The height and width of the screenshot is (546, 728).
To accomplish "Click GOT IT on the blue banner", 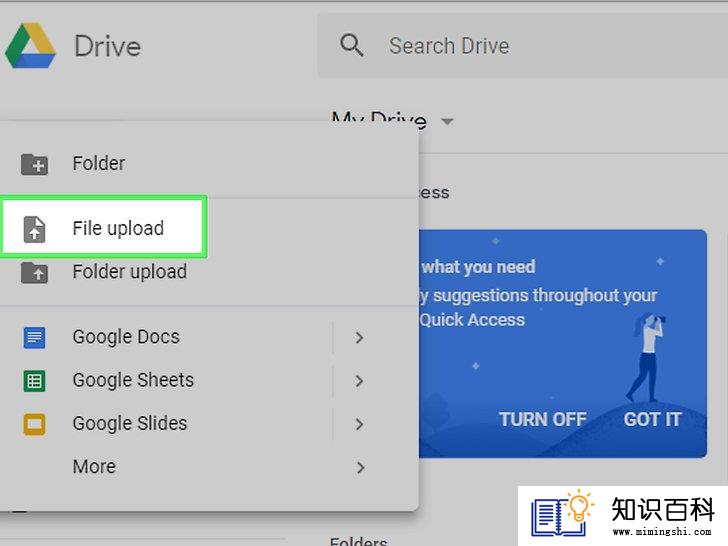I will [x=652, y=419].
